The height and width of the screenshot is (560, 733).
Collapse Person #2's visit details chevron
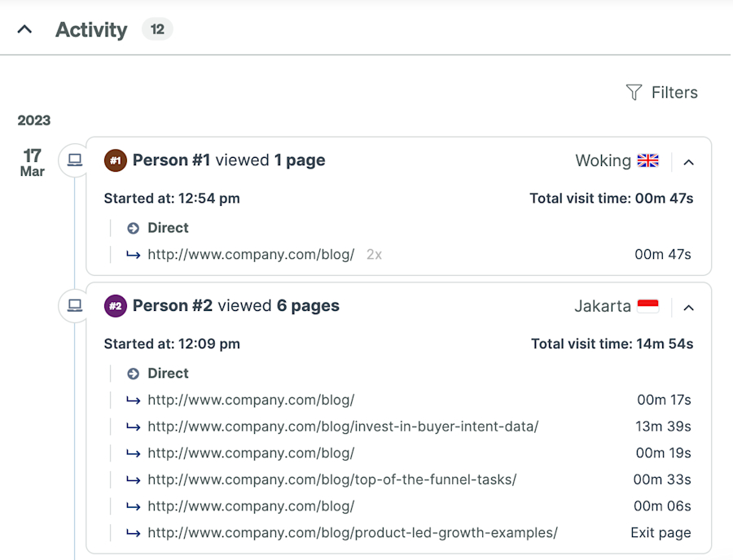pyautogui.click(x=689, y=308)
